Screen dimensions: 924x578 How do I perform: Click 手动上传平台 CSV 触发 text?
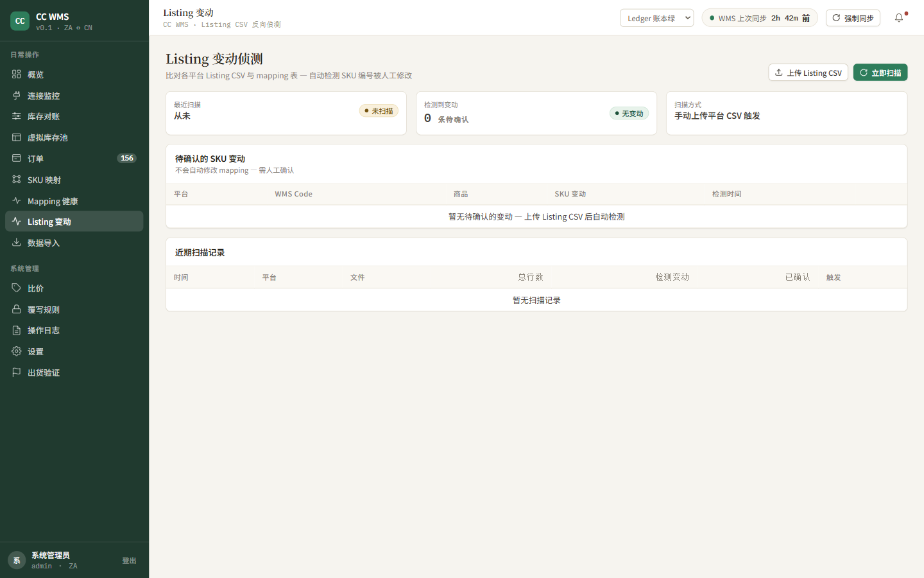(717, 116)
